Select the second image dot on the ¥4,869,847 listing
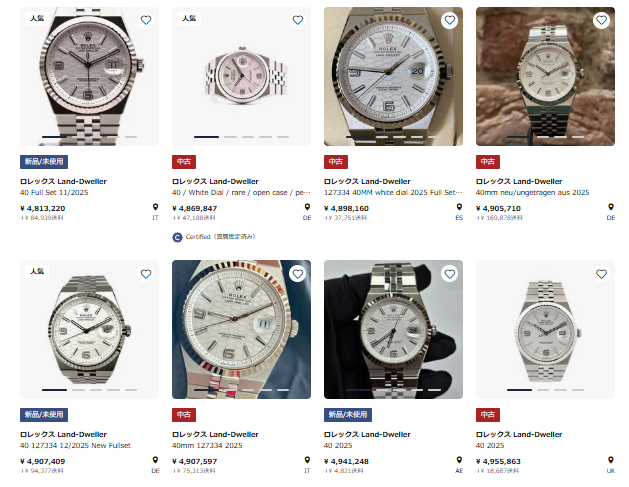This screenshot has width=629, height=487. [230, 136]
